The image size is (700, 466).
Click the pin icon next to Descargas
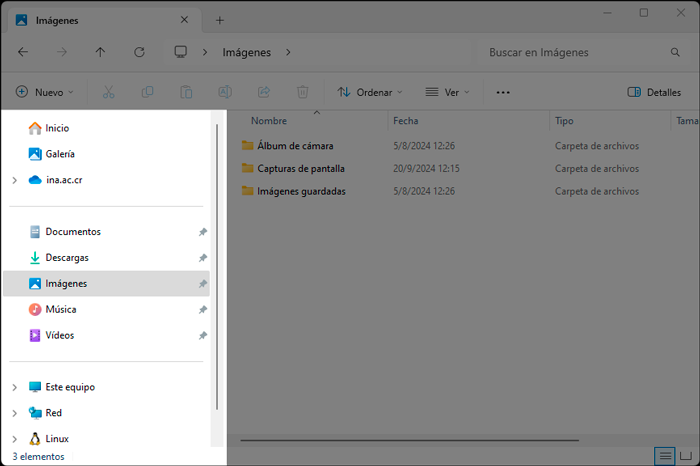pyautogui.click(x=203, y=258)
